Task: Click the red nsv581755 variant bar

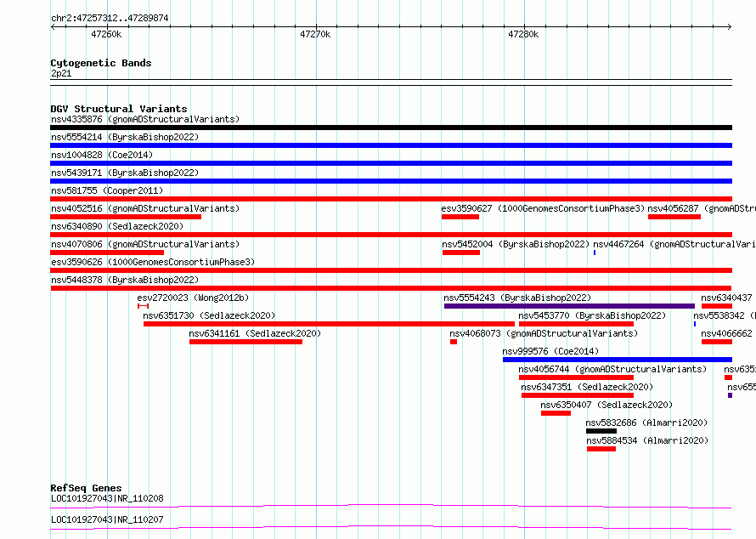Action: [x=391, y=199]
